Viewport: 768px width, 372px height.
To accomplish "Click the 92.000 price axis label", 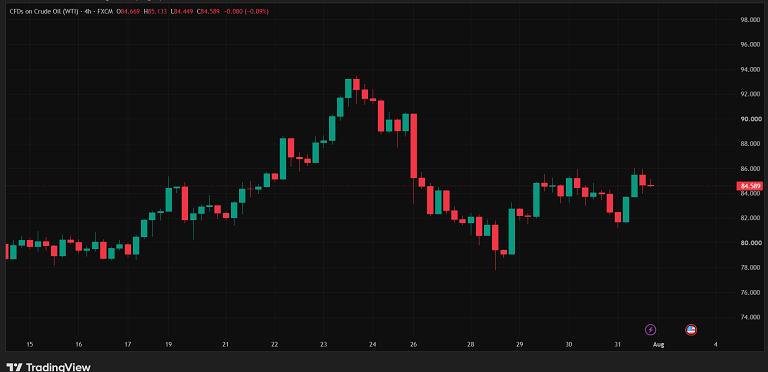I will tap(750, 94).
